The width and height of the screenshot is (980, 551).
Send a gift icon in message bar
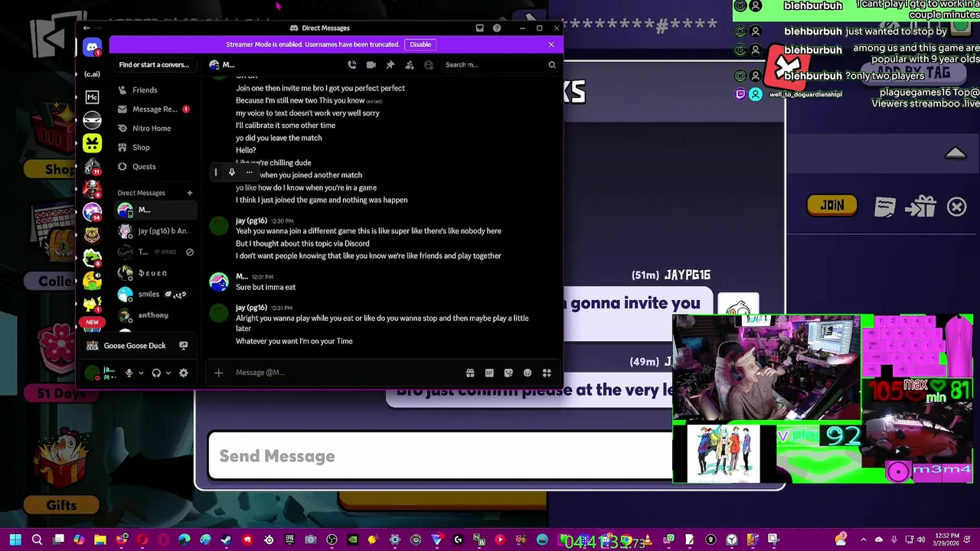(470, 373)
